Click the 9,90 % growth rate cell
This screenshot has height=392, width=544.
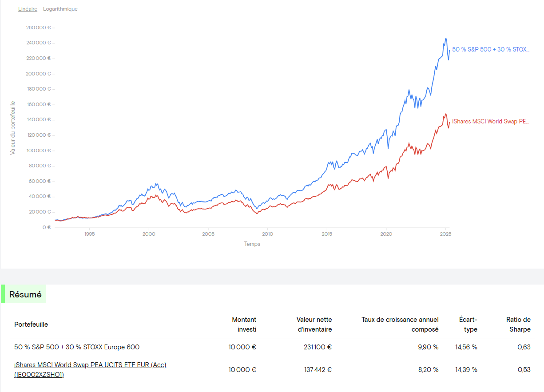pyautogui.click(x=428, y=347)
